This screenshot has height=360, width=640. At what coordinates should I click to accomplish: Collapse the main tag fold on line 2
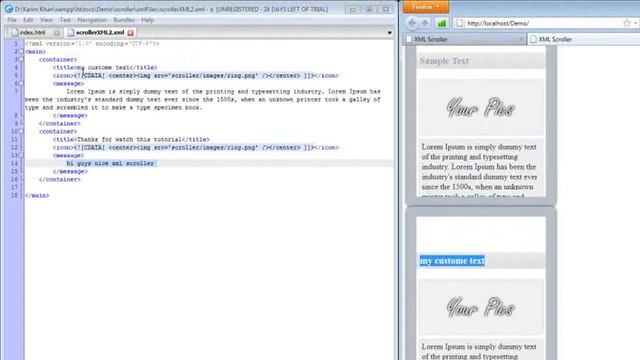21,52
